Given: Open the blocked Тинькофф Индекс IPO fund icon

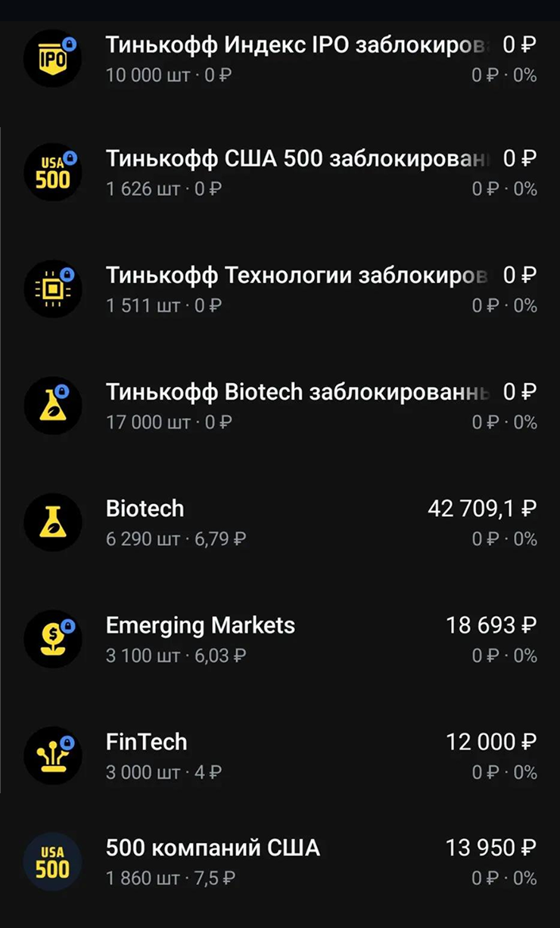Looking at the screenshot, I should pos(52,58).
